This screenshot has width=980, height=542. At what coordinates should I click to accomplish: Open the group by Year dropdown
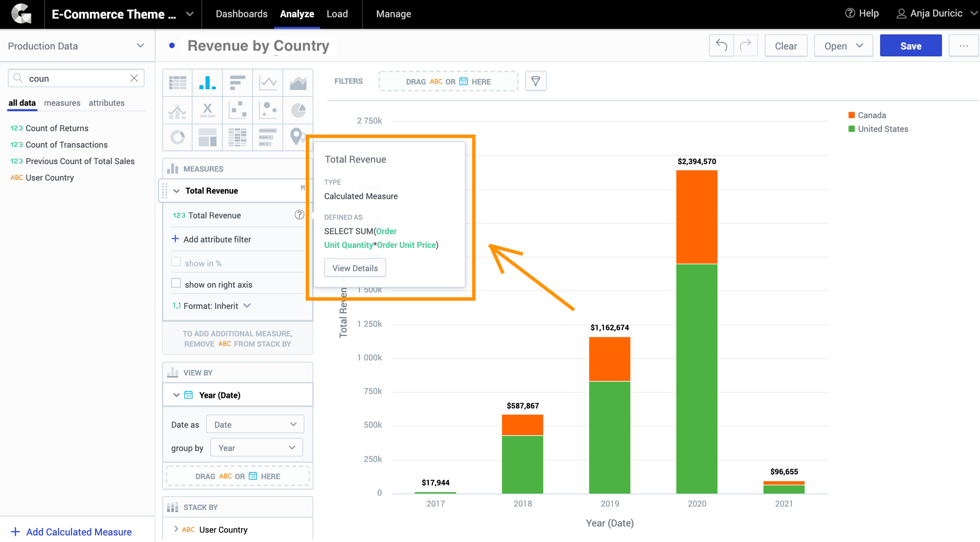[x=256, y=447]
